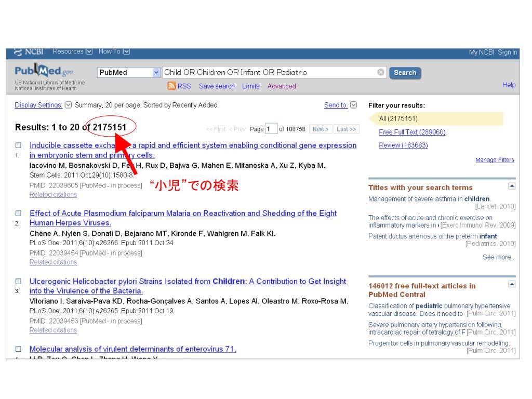532x399 pixels.
Task: Click the PubMed.gov logo
Action: pos(44,71)
